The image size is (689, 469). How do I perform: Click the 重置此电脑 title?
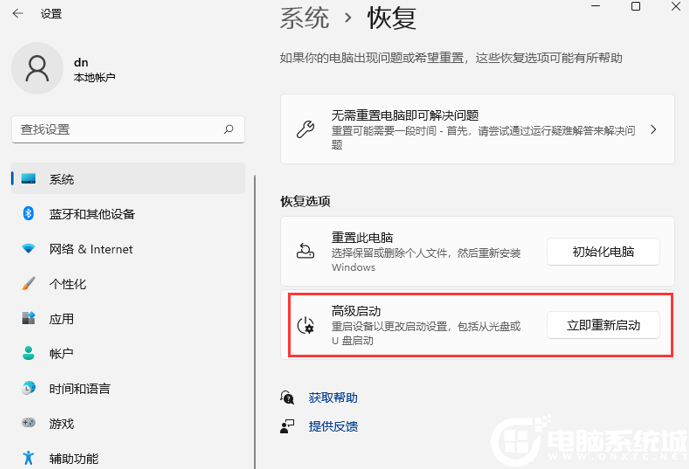coord(362,238)
